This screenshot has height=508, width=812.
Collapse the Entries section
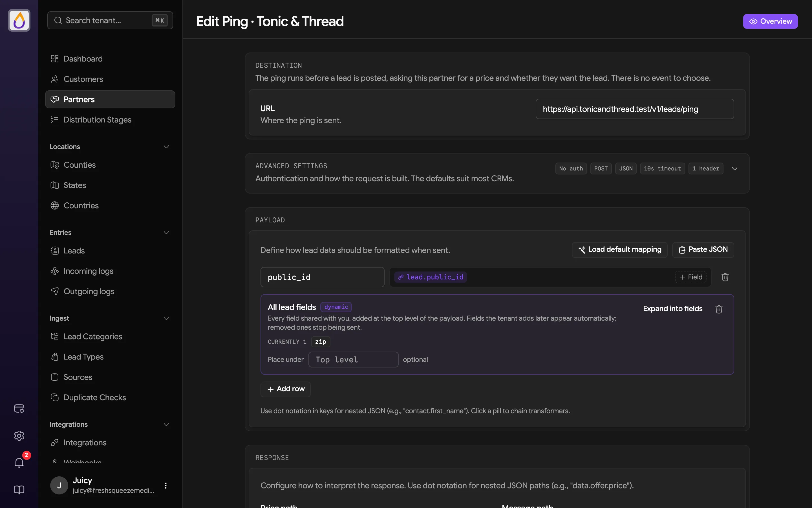[166, 233]
